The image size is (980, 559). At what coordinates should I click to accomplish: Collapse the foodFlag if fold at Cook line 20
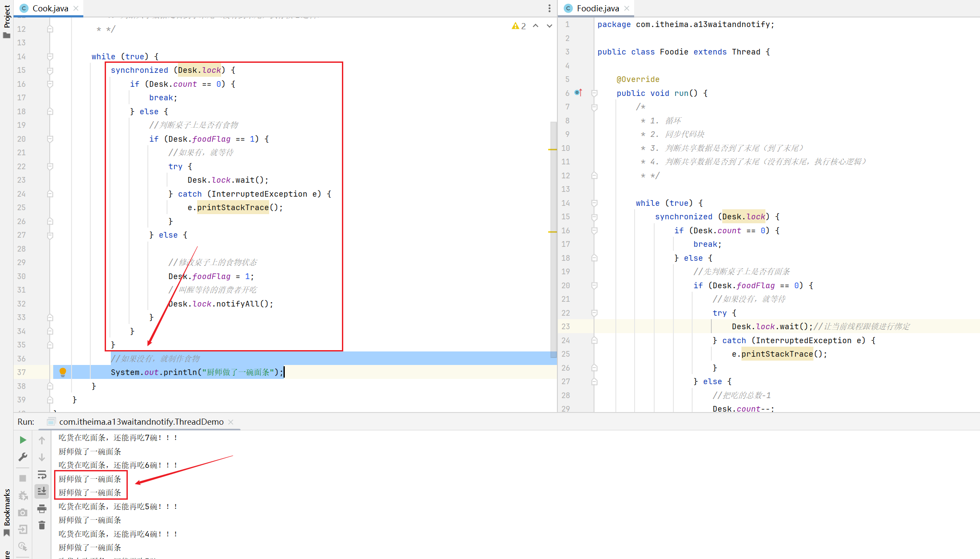pos(50,139)
